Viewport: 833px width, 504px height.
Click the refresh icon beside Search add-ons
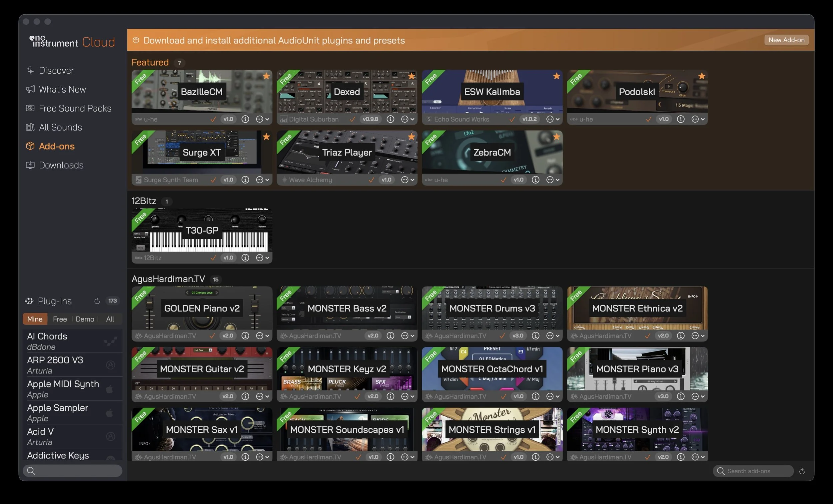(x=802, y=471)
